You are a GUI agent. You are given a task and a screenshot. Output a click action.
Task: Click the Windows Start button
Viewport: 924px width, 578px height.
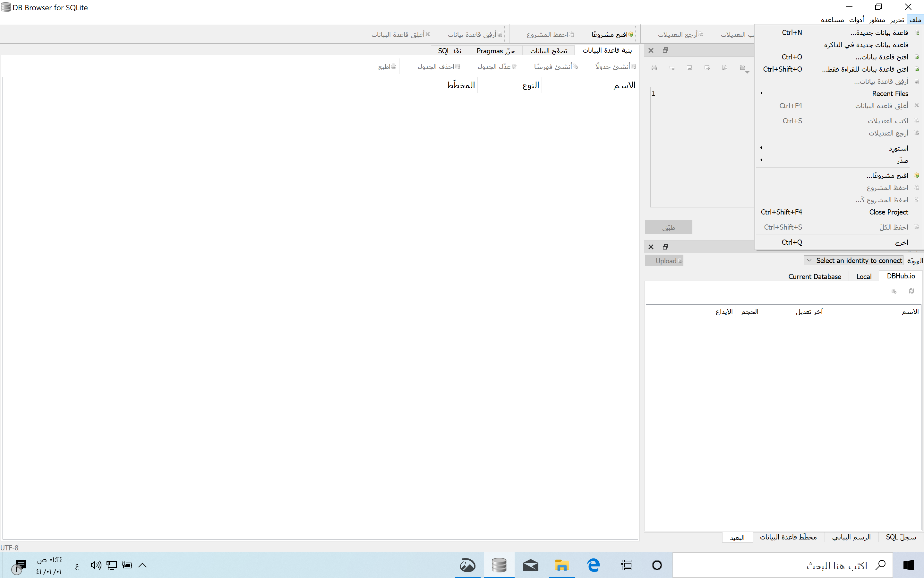(x=908, y=565)
